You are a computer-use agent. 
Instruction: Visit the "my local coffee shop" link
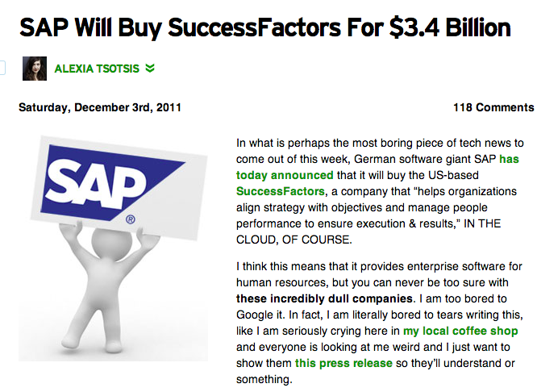tap(460, 331)
